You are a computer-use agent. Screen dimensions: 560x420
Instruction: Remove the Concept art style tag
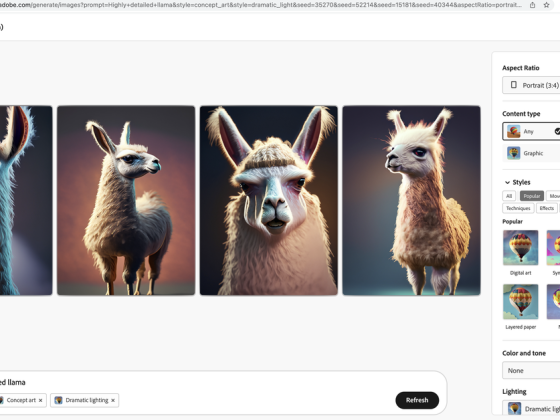click(x=40, y=400)
